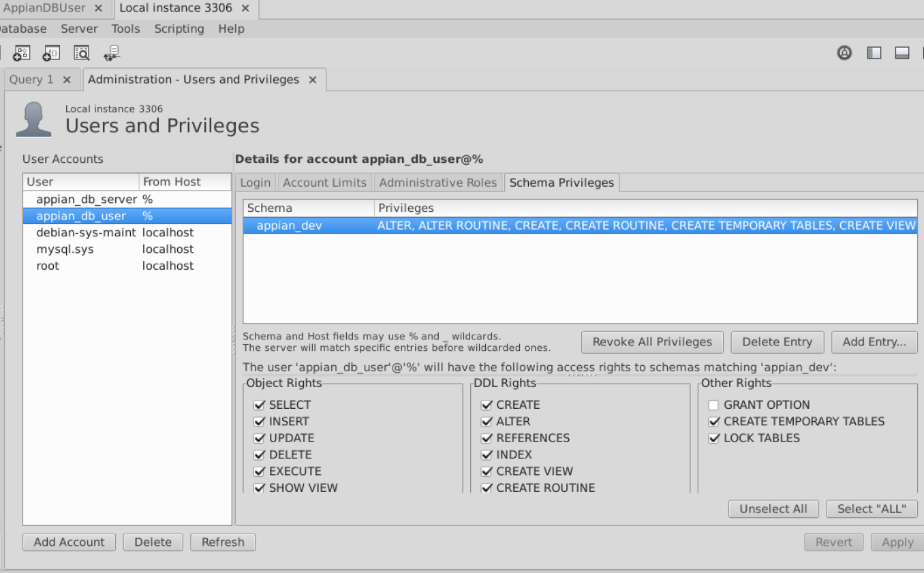924x573 pixels.
Task: Open the Database menu
Action: [22, 29]
